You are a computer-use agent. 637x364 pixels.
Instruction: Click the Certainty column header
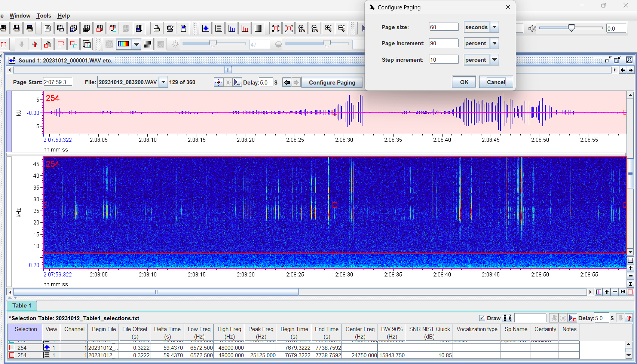click(545, 332)
